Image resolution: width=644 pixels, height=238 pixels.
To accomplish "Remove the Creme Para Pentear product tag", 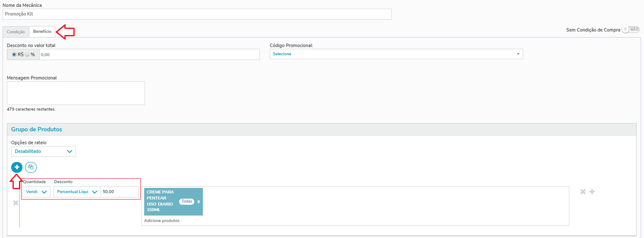I will (x=199, y=202).
